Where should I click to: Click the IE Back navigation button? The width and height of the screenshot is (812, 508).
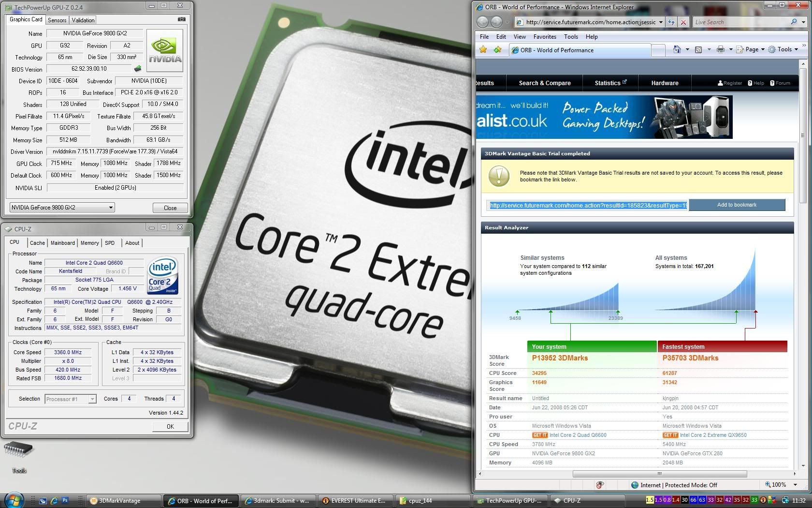[482, 22]
